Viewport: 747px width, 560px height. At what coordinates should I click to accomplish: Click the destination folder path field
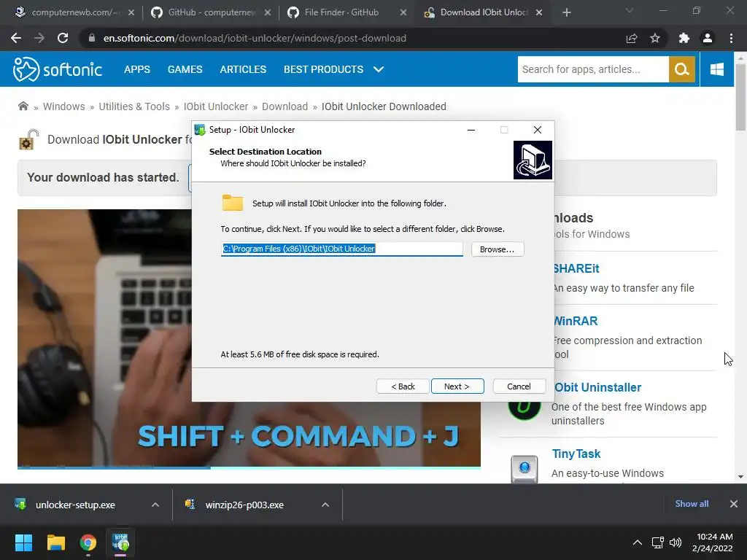point(341,249)
